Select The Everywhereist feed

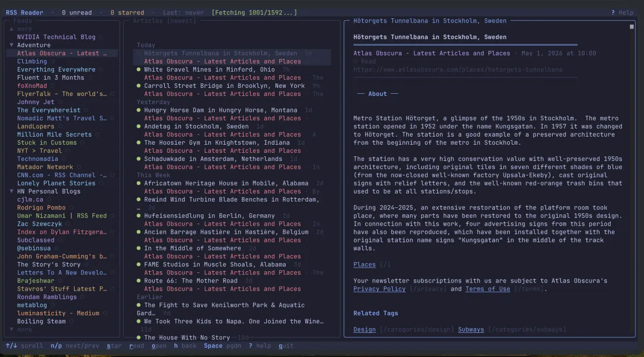pyautogui.click(x=49, y=110)
